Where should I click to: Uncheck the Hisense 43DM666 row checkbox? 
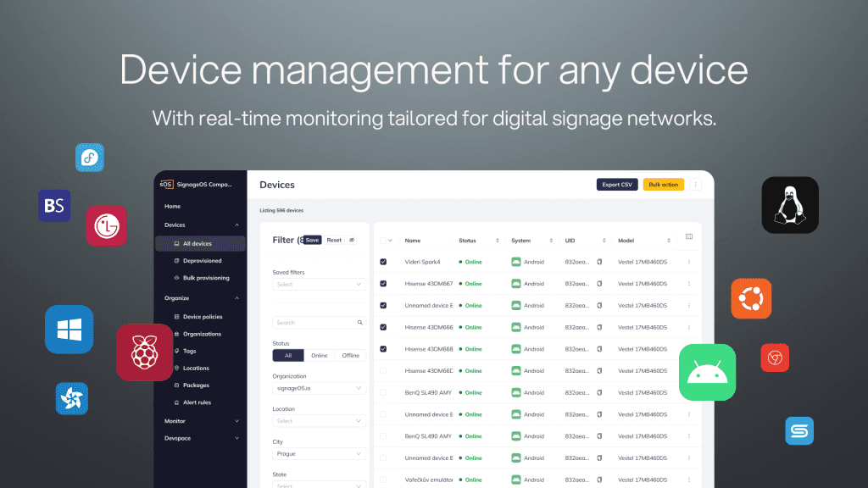[383, 328]
